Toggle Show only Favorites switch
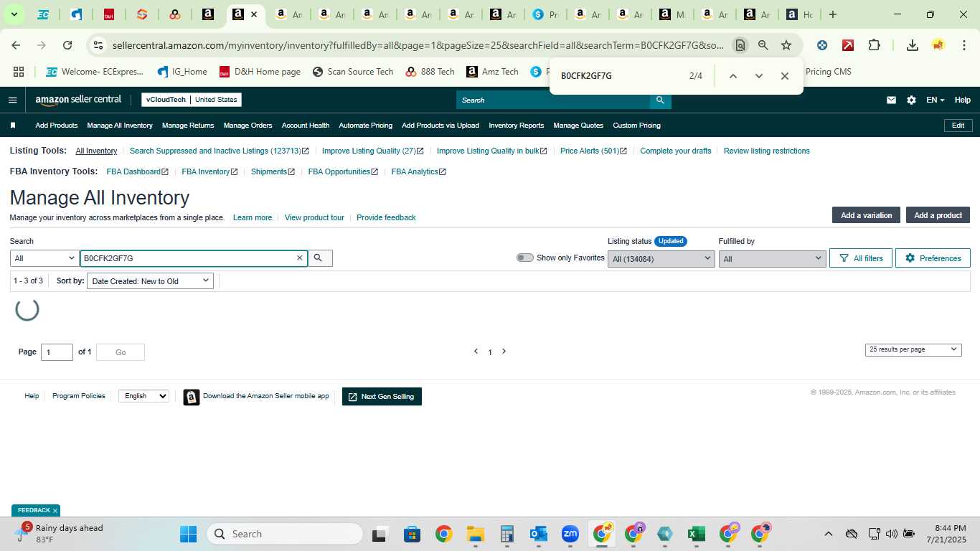This screenshot has height=551, width=980. 524,258
